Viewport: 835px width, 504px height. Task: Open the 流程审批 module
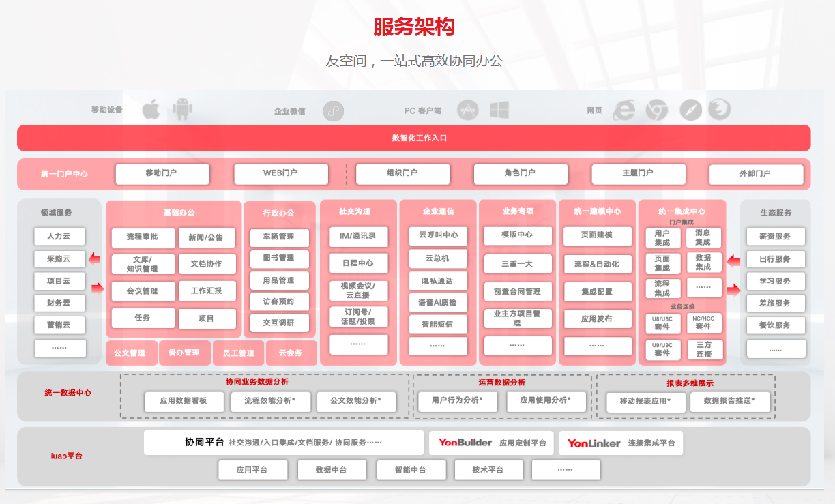coord(143,237)
